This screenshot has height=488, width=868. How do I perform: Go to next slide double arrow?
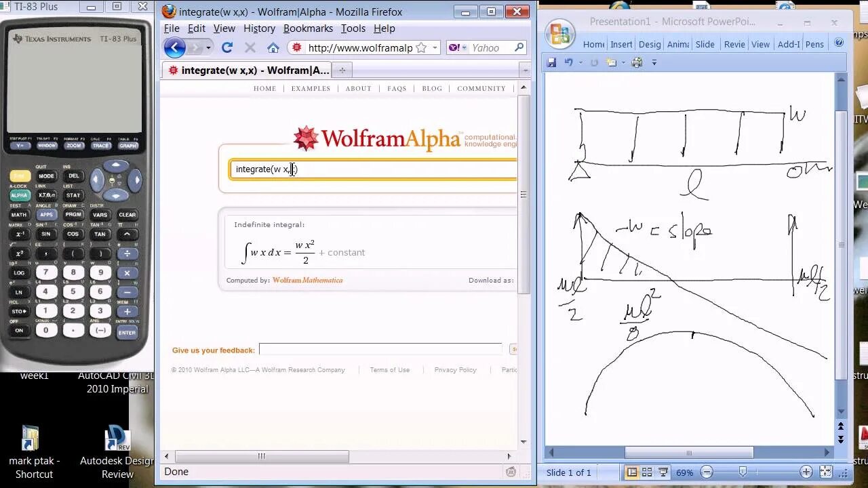841,439
